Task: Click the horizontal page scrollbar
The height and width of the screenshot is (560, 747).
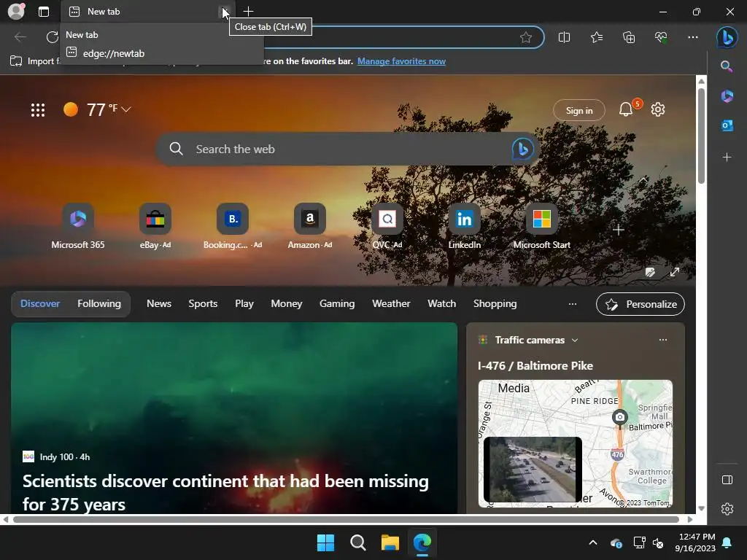Action: tap(346, 519)
